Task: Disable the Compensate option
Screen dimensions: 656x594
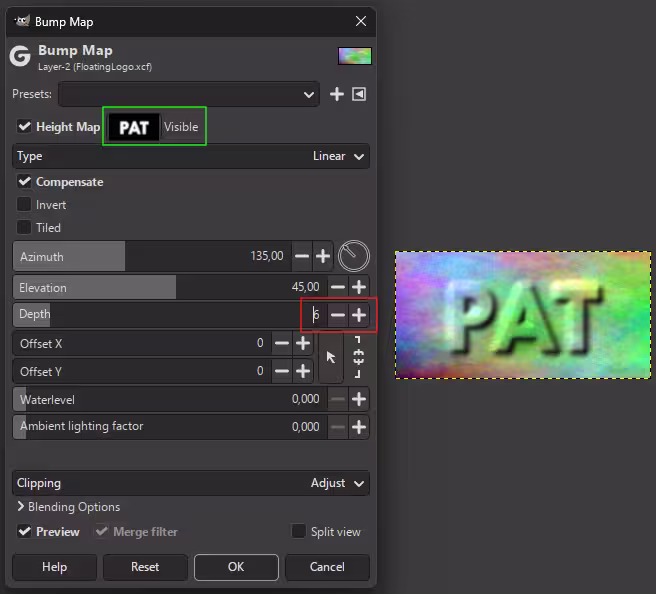Action: (24, 182)
